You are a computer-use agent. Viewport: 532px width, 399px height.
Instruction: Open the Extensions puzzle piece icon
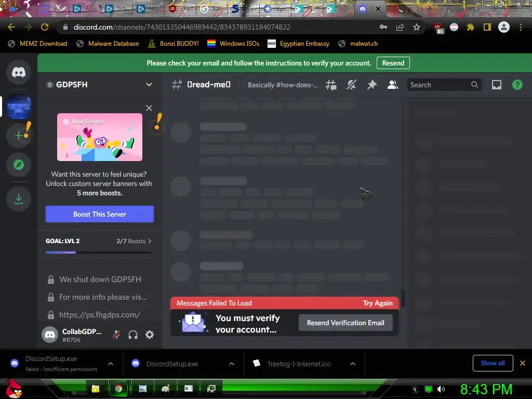tap(470, 27)
